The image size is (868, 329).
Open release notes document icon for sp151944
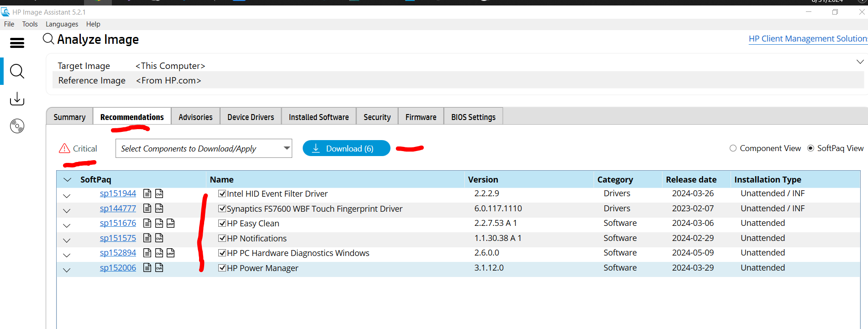pyautogui.click(x=147, y=193)
